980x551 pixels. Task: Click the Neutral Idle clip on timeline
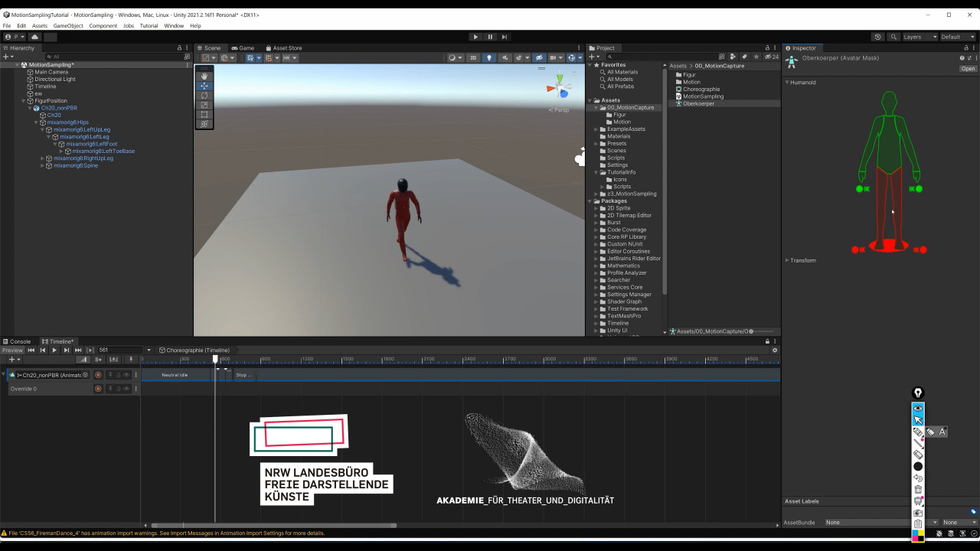(175, 375)
